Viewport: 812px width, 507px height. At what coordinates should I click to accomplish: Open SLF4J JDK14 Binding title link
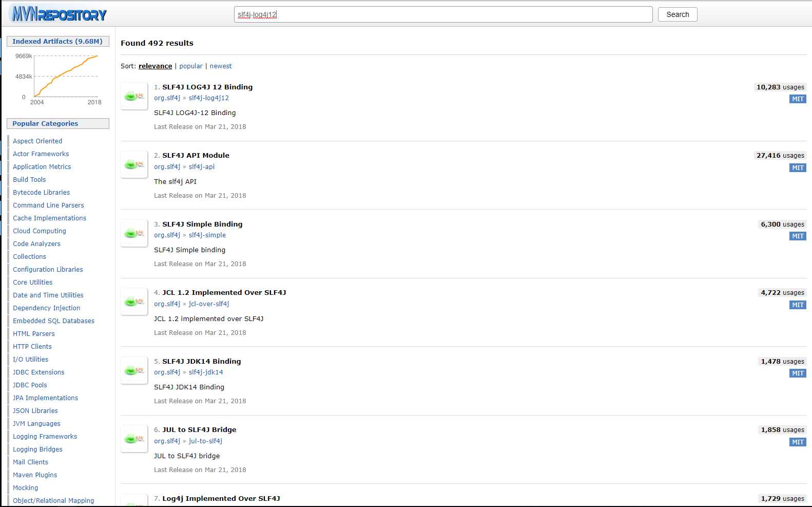[x=201, y=362]
